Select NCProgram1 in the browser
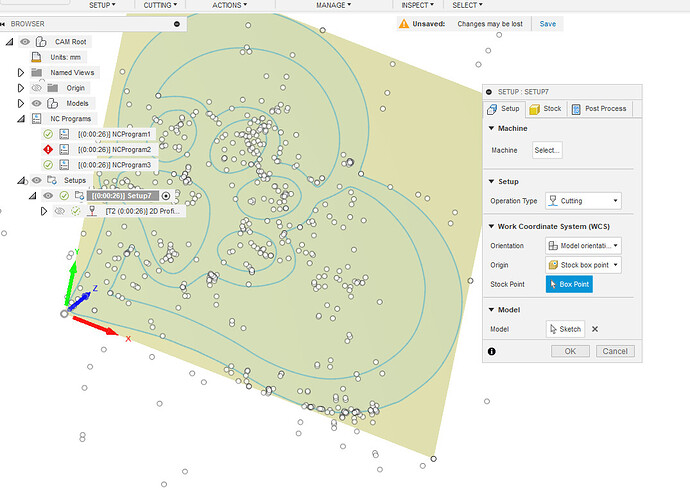This screenshot has width=690, height=490. click(x=114, y=134)
